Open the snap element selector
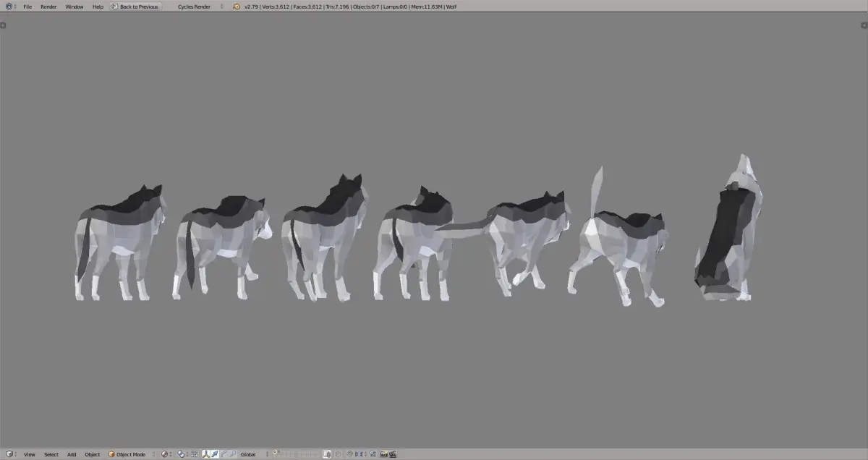The width and height of the screenshot is (868, 460). 360,454
